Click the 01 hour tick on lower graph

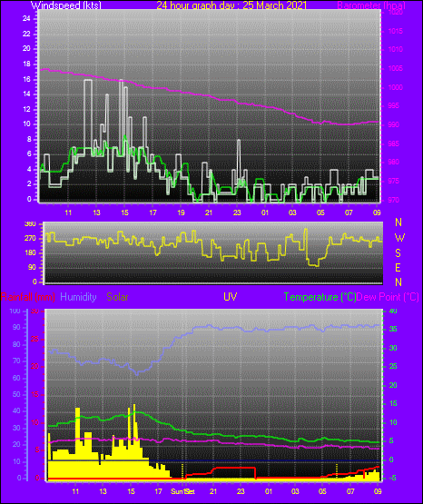click(269, 491)
